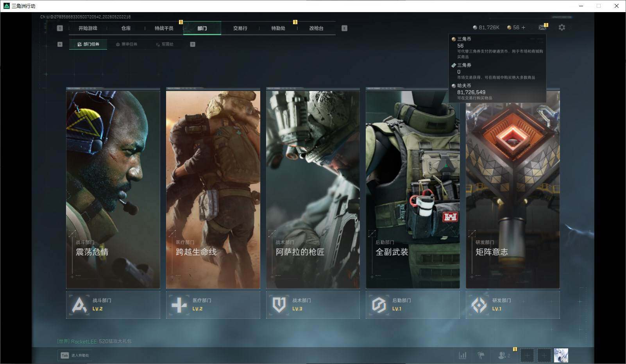Click the world chat message from RocketLEE
The image size is (626, 364).
coord(95,341)
